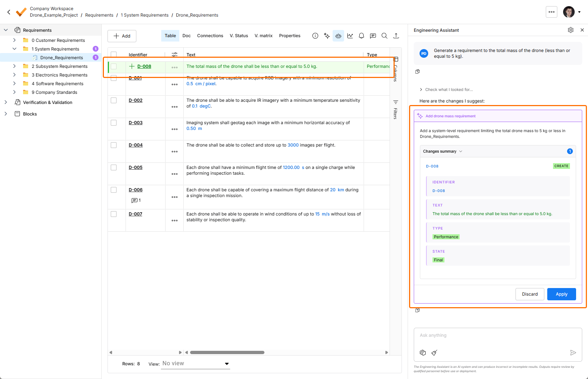The width and height of the screenshot is (588, 379).
Task: Toggle the select-all header checkbox
Action: click(x=114, y=55)
